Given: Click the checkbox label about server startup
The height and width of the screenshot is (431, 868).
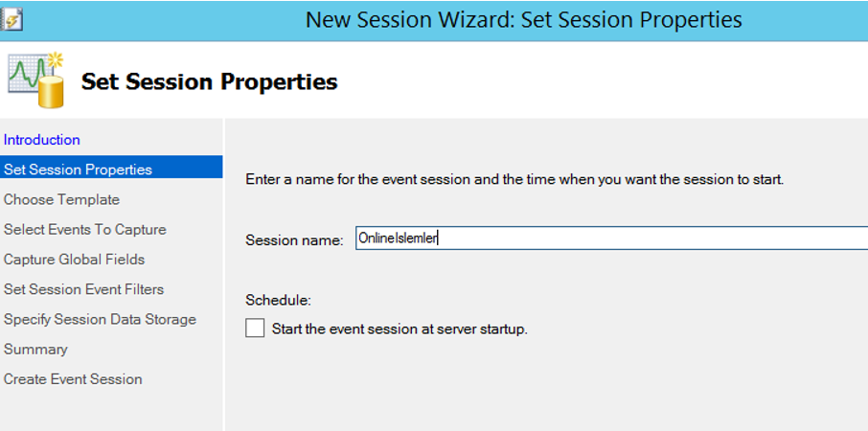Looking at the screenshot, I should pyautogui.click(x=400, y=329).
